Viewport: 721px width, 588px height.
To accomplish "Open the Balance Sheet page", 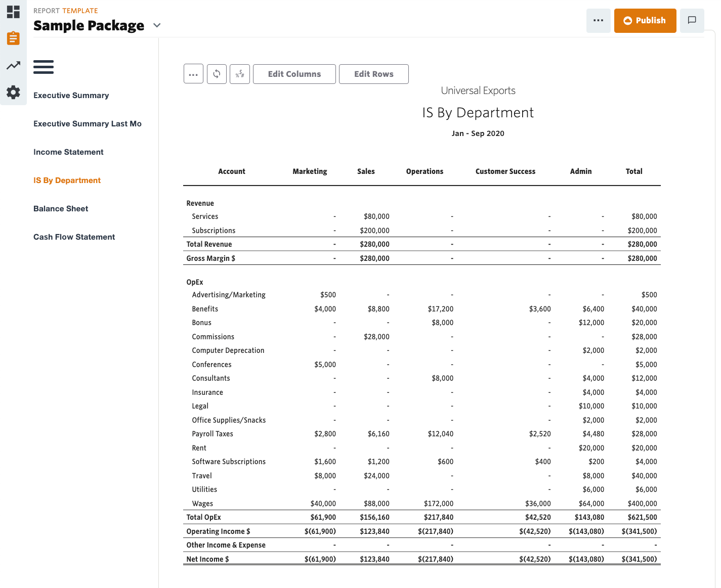I will tap(61, 209).
